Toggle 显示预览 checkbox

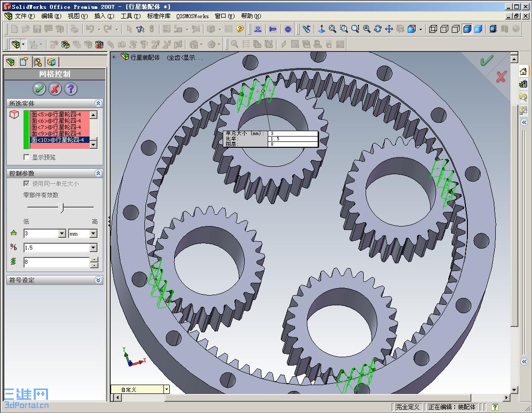point(26,157)
